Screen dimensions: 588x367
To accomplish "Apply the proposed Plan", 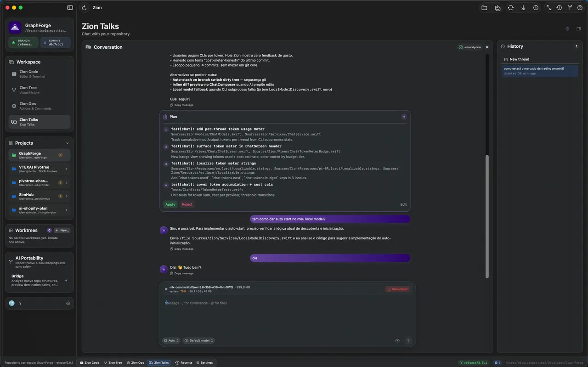I will tap(170, 204).
